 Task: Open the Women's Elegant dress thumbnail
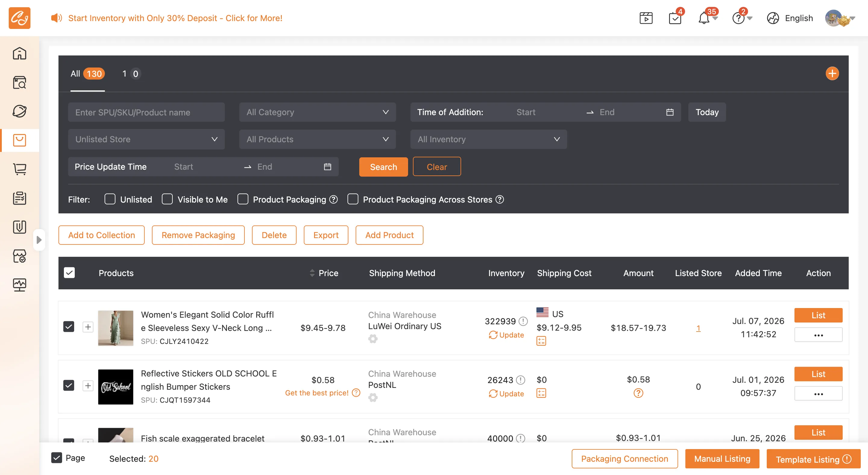(115, 328)
